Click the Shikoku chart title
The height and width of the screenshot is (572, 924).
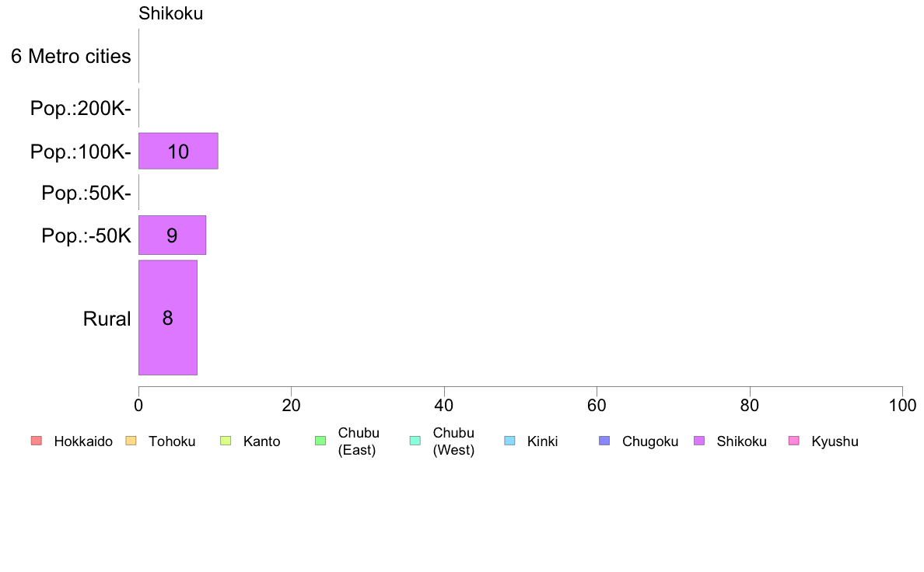[171, 13]
